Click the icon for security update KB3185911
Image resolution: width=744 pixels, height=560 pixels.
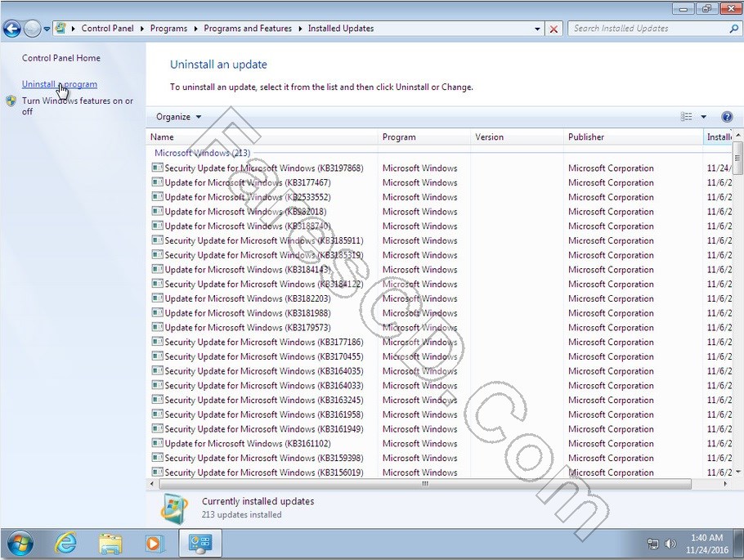(157, 240)
